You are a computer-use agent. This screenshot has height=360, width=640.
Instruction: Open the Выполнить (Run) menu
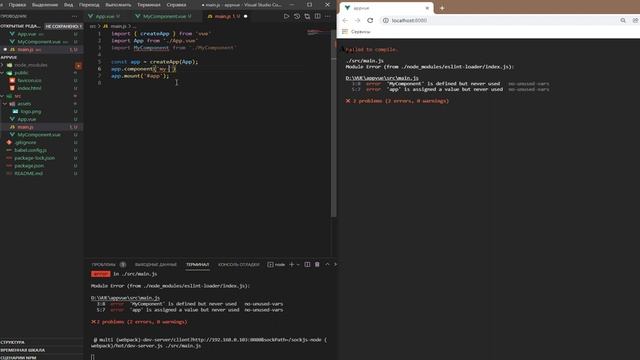click(118, 5)
